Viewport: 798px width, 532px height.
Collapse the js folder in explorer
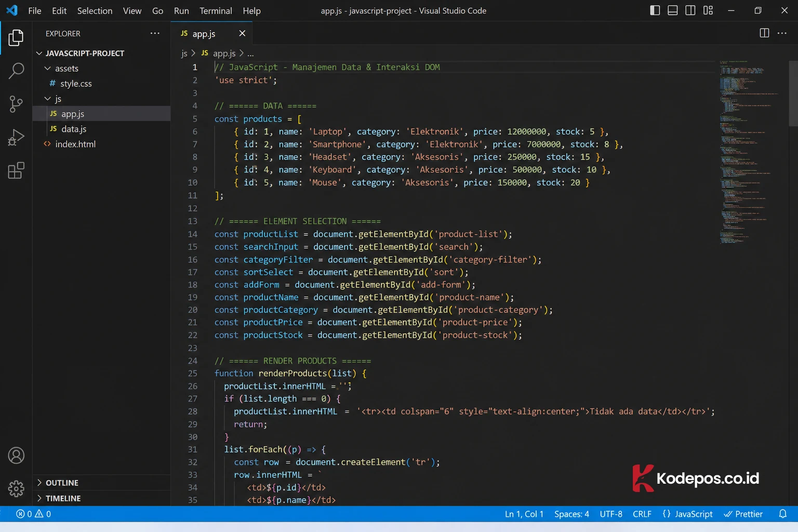coord(102,98)
